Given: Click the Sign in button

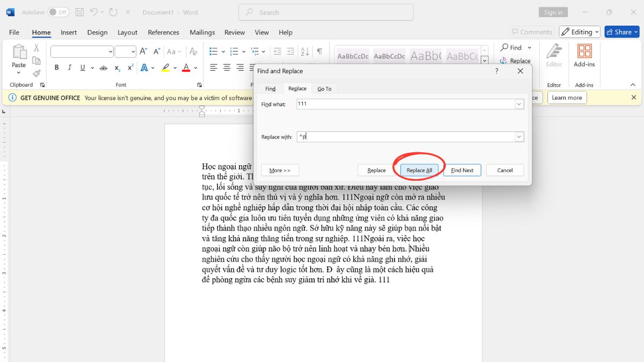Looking at the screenshot, I should [553, 12].
